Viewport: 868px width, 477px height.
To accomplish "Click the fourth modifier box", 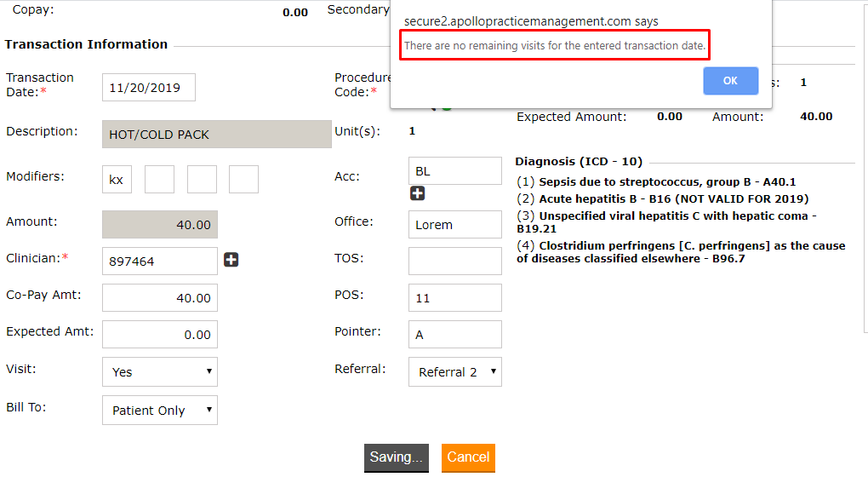I will 243,180.
